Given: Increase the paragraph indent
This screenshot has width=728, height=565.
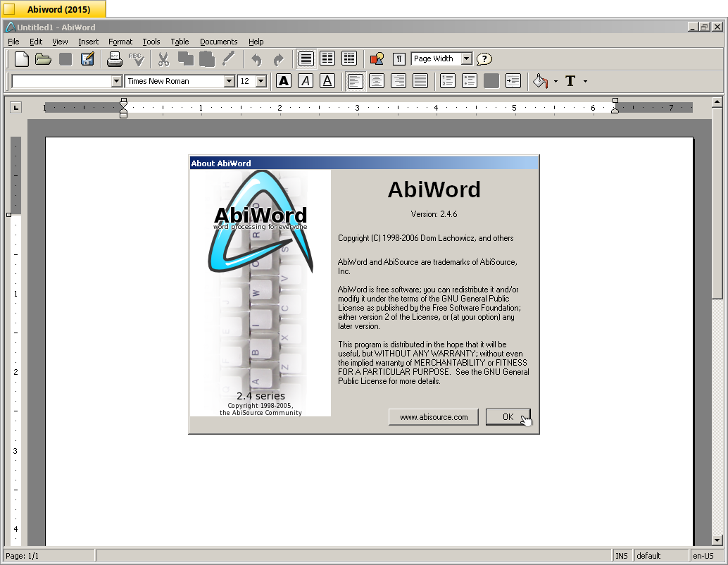Looking at the screenshot, I should [513, 81].
